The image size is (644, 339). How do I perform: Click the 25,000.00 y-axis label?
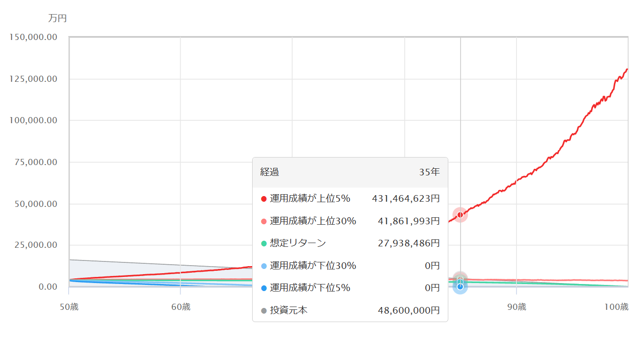coord(36,245)
